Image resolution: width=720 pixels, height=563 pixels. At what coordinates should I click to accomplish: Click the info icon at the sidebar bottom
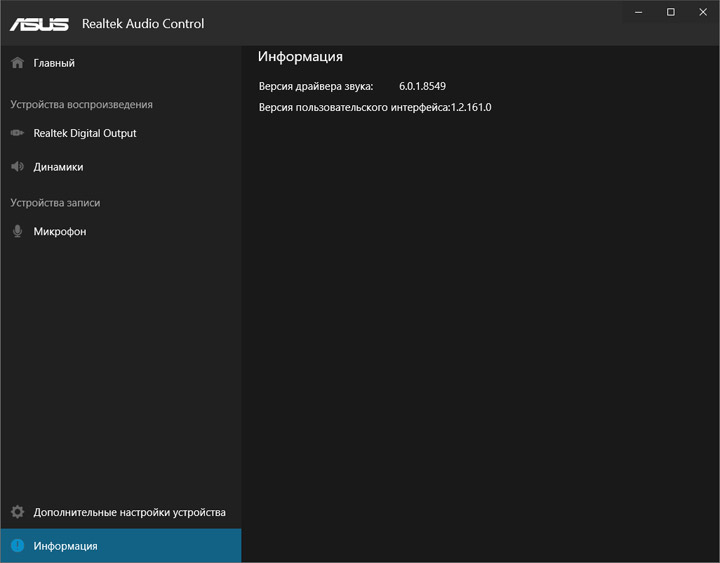pyautogui.click(x=17, y=546)
